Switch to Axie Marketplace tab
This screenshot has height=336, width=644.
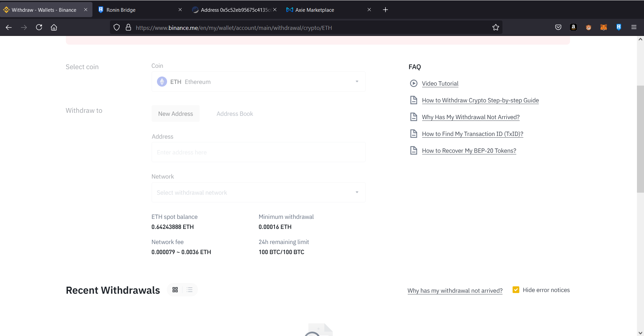point(329,10)
